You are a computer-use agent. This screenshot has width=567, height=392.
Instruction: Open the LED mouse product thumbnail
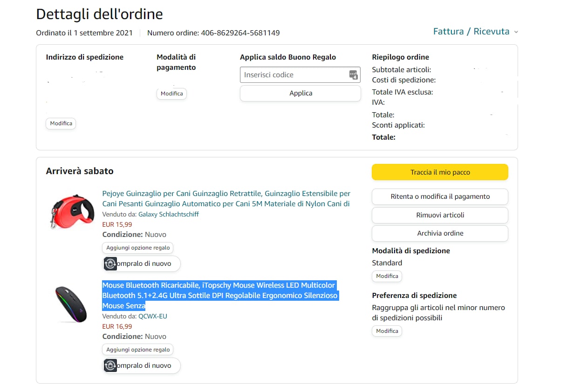(x=71, y=304)
